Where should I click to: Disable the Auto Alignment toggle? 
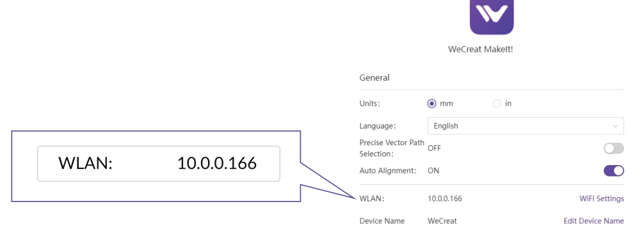614,171
